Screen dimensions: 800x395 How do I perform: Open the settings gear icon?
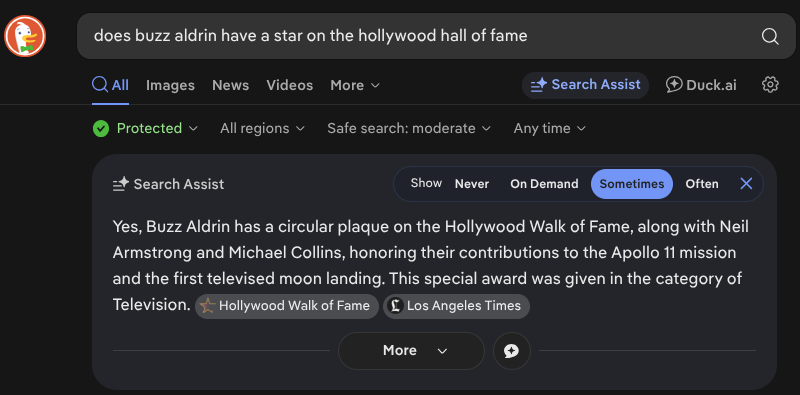pyautogui.click(x=770, y=85)
